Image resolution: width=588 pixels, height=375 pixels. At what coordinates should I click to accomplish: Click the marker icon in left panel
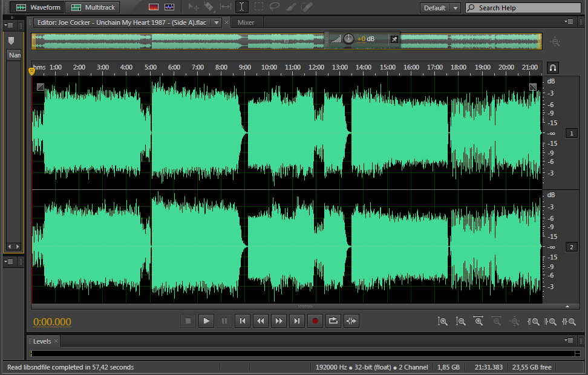click(11, 41)
